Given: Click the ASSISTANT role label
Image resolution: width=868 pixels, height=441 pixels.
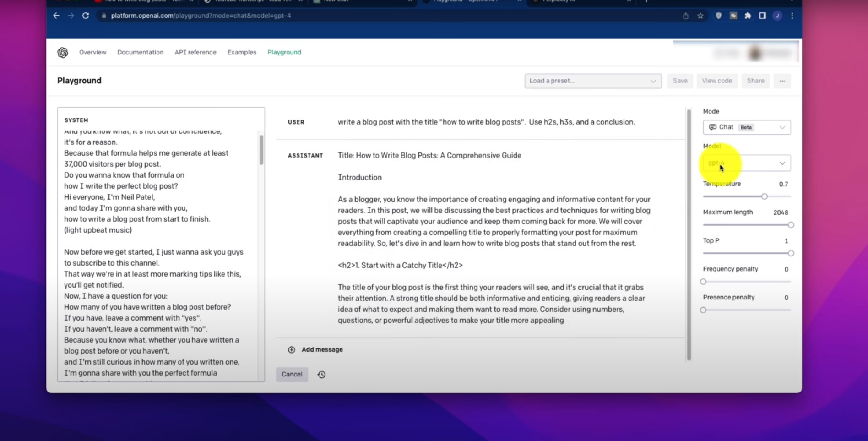Looking at the screenshot, I should coord(305,156).
